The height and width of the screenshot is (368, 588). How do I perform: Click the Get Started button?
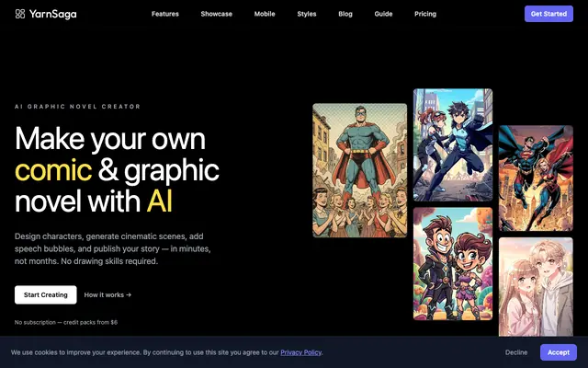pyautogui.click(x=548, y=14)
